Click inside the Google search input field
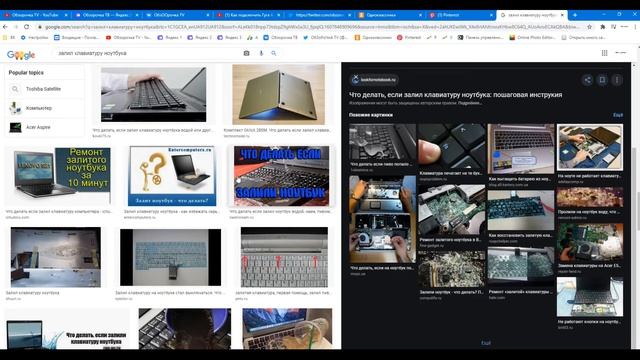Image resolution: width=640 pixels, height=360 pixels. tap(147, 53)
